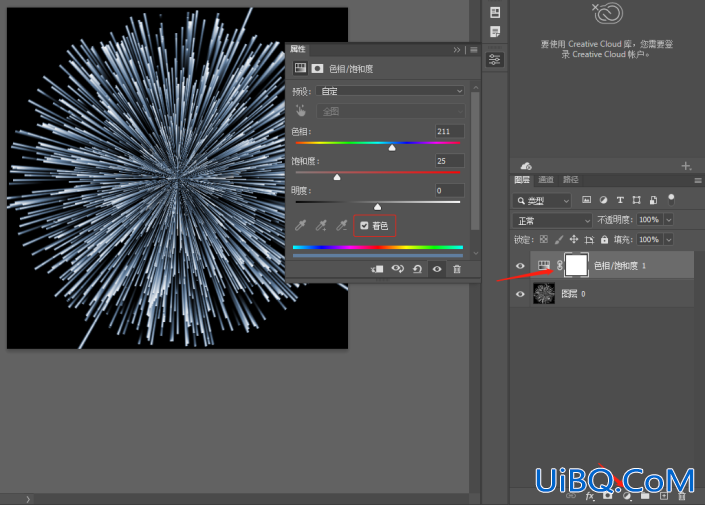The height and width of the screenshot is (505, 705).
Task: Reset adjustment to defaults icon
Action: pos(417,269)
